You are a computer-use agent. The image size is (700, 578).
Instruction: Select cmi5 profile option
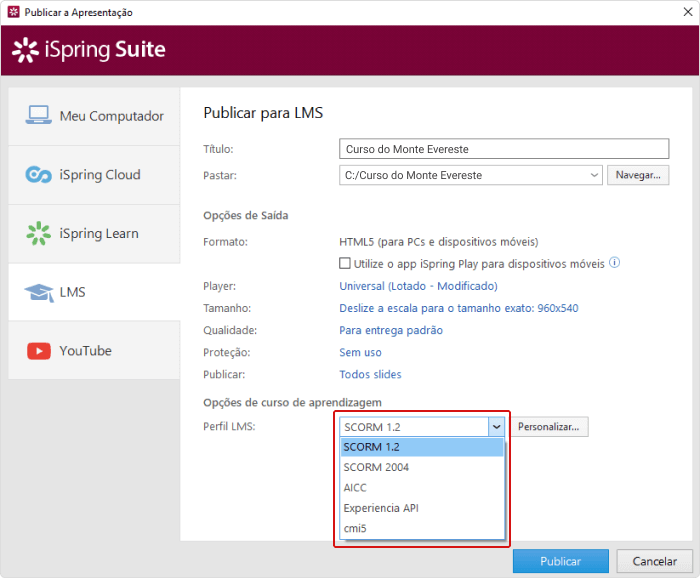(422, 528)
